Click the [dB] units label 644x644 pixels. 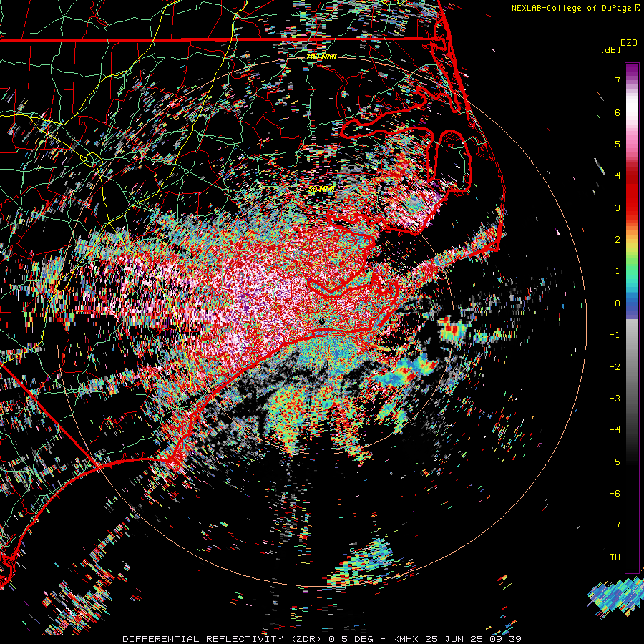610,49
